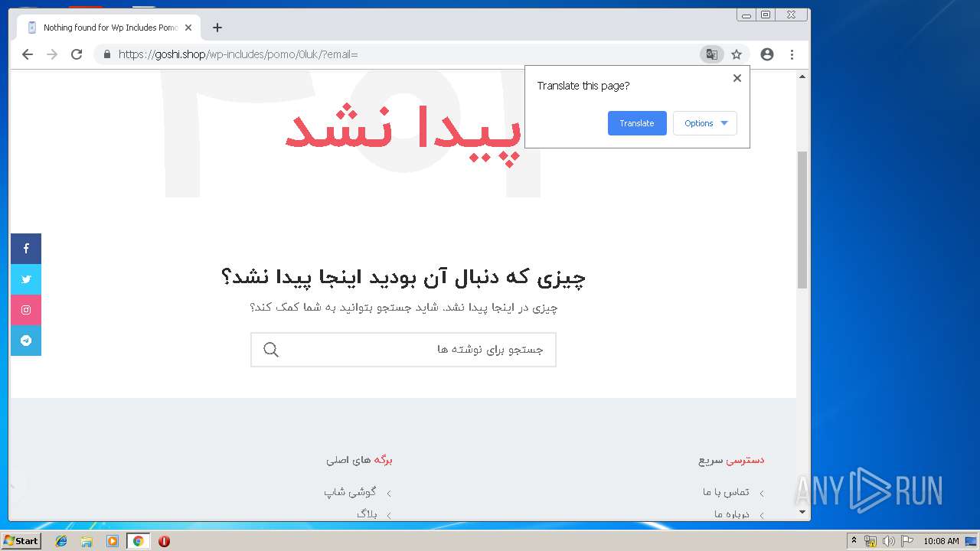Click the padlock site security icon
The height and width of the screenshot is (551, 980).
[x=106, y=54]
